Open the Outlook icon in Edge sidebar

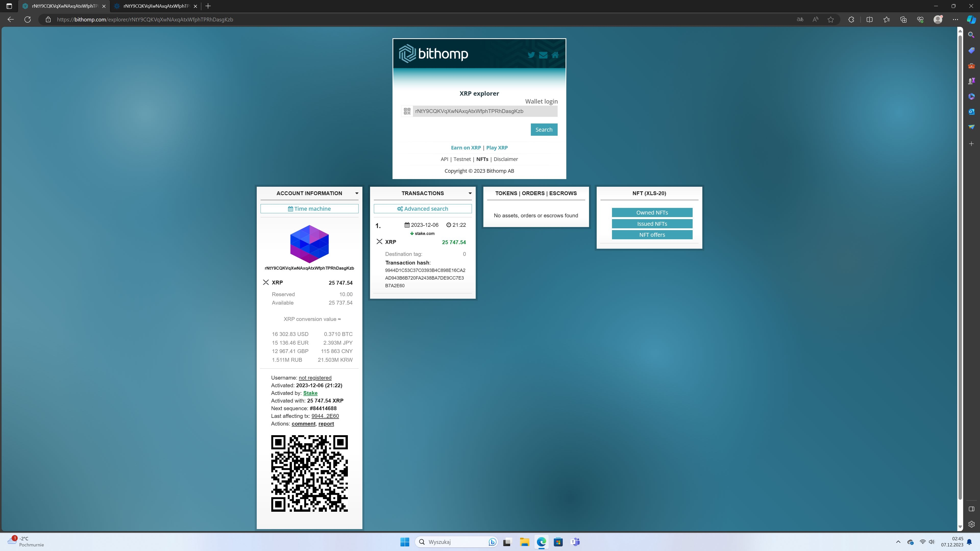pyautogui.click(x=971, y=111)
